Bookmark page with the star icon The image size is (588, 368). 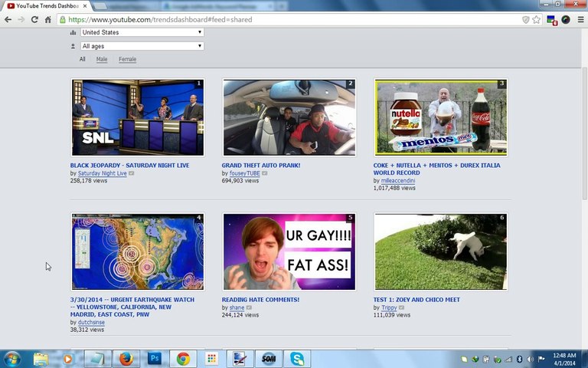point(537,19)
